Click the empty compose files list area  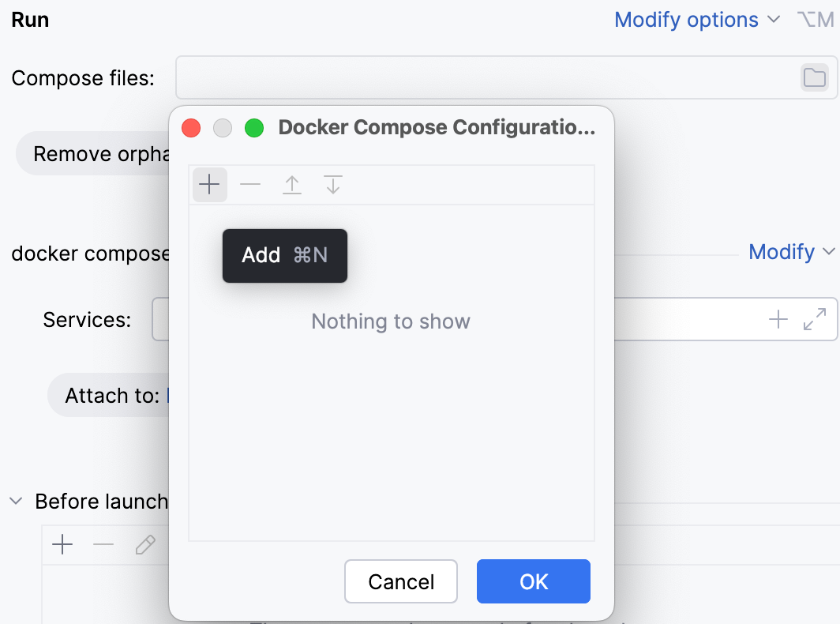pyautogui.click(x=391, y=395)
